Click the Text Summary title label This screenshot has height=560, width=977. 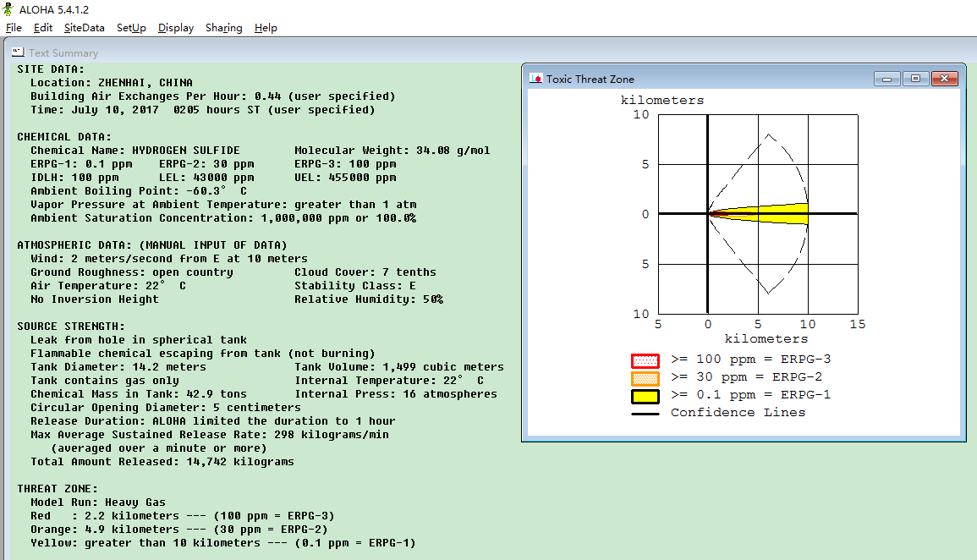(x=63, y=53)
